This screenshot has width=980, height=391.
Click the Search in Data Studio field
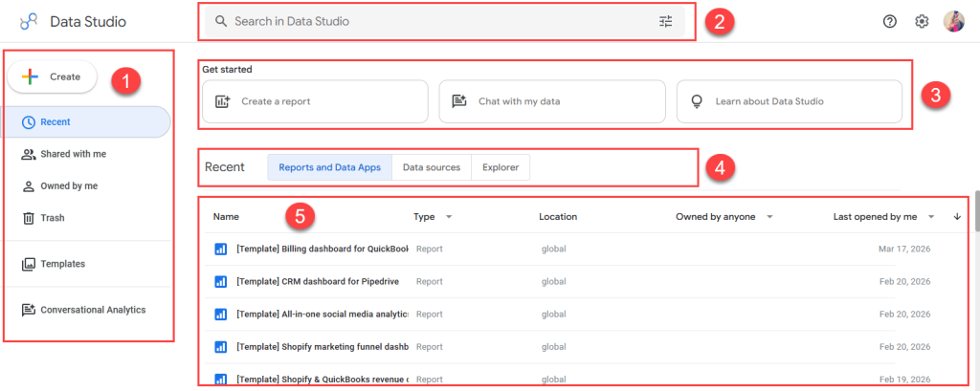[x=444, y=21]
